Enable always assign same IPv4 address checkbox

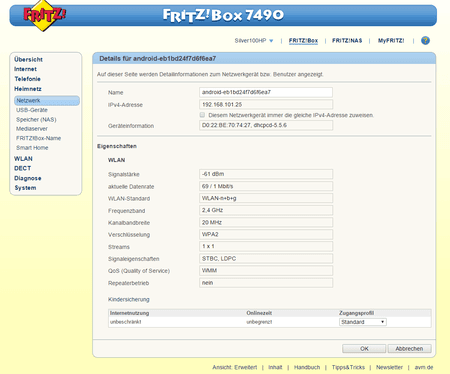coord(202,115)
